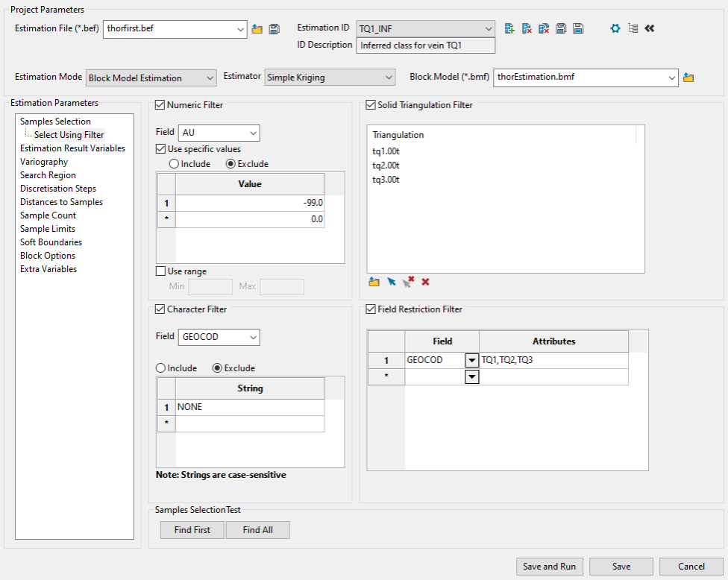
Task: Click the ID Description text field
Action: click(x=425, y=45)
